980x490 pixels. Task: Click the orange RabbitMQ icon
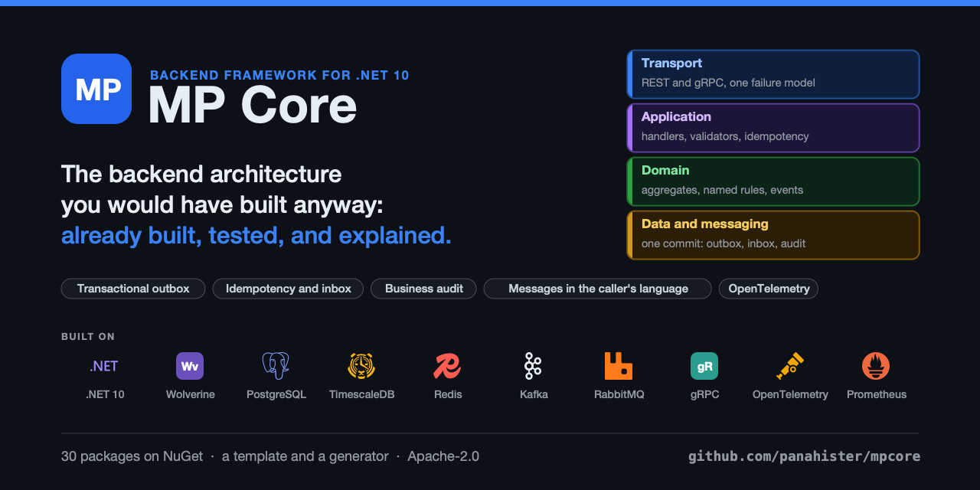coord(619,366)
